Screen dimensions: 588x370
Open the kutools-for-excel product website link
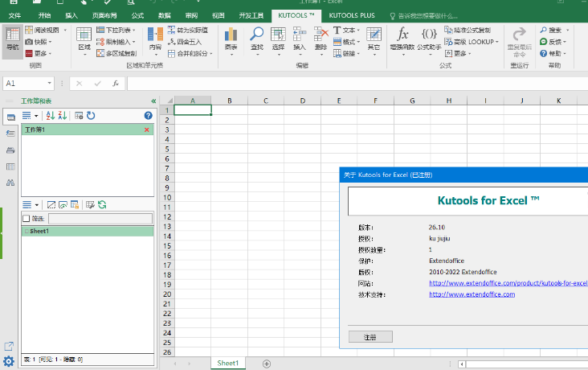(x=508, y=283)
